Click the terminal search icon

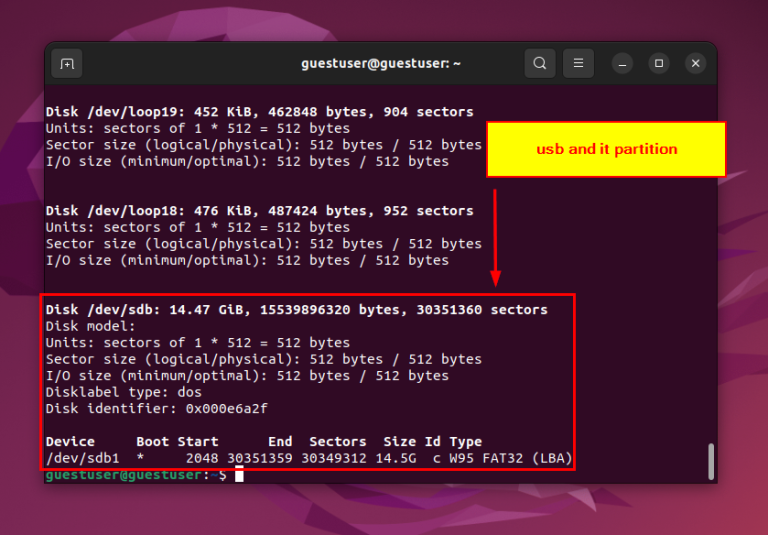pos(540,64)
